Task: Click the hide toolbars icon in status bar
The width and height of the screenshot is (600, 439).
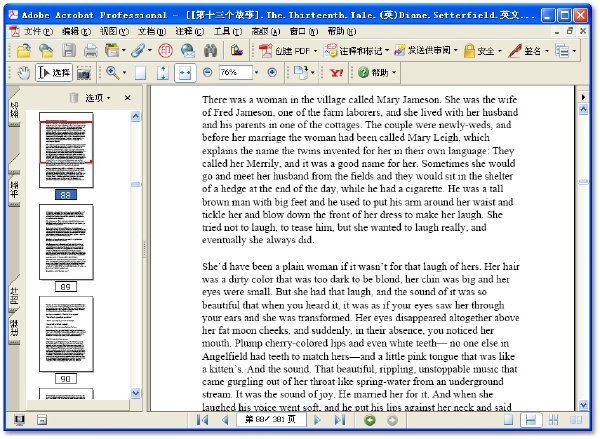Action: click(x=42, y=420)
